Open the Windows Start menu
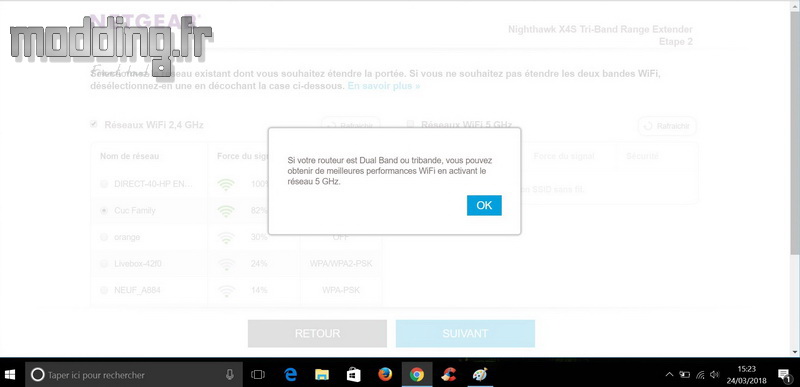The width and height of the screenshot is (800, 387). coord(10,375)
